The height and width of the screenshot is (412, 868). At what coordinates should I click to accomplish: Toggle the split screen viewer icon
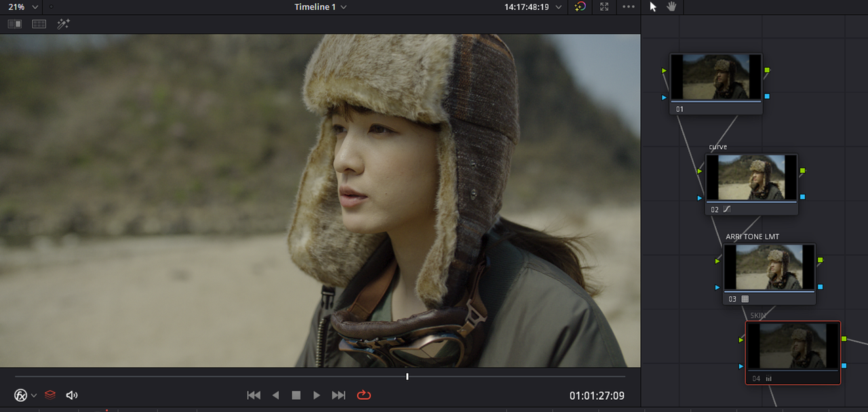pyautogui.click(x=39, y=24)
